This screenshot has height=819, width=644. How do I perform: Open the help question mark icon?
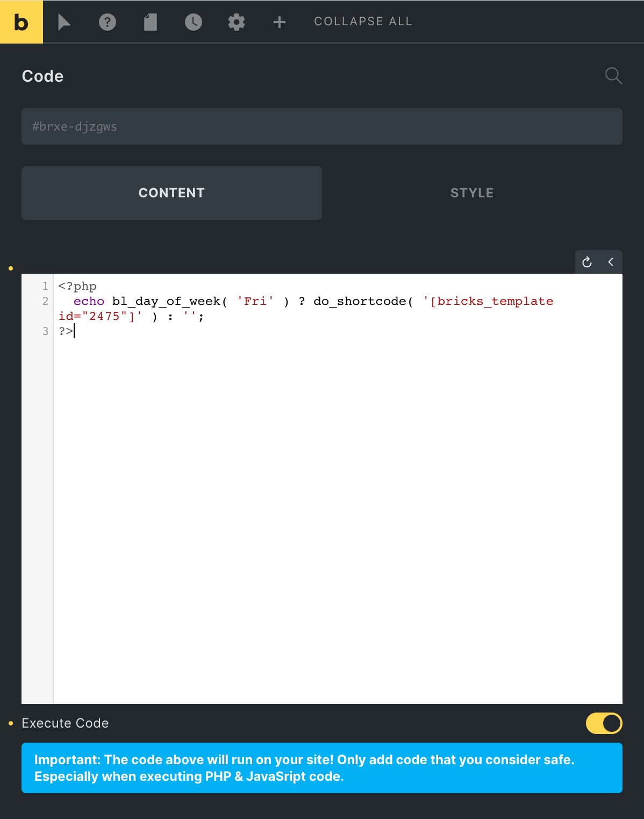pos(108,22)
